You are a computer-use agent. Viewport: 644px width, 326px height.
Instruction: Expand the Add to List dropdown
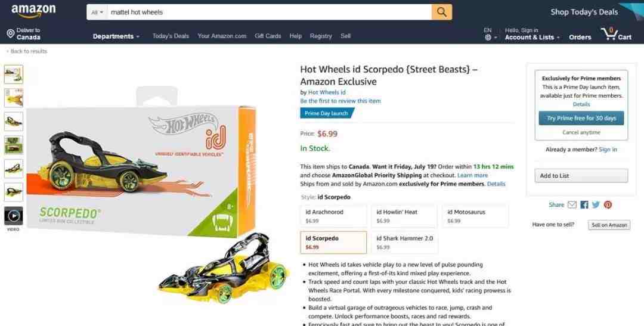[x=581, y=176]
